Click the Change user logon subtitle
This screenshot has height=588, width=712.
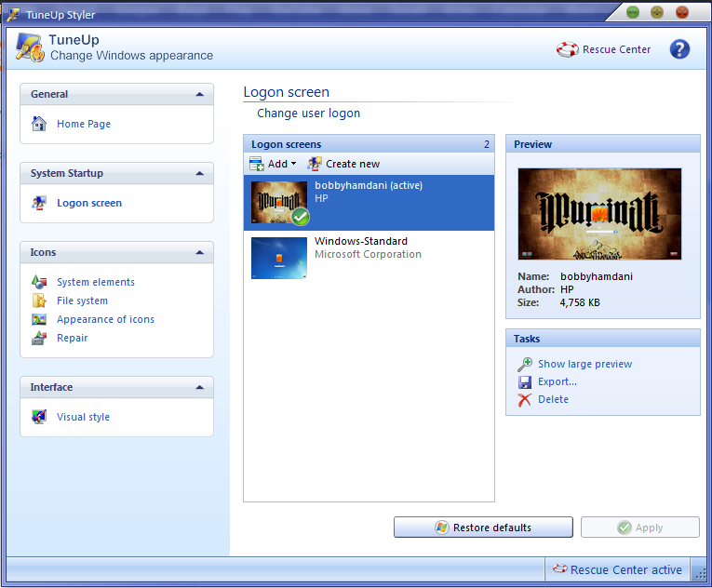tap(308, 114)
